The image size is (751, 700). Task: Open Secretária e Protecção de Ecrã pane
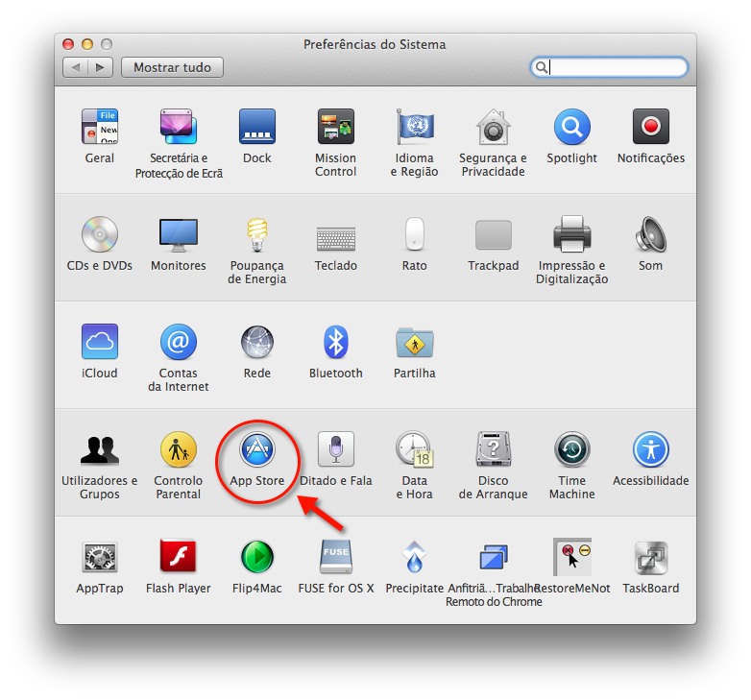tap(179, 127)
